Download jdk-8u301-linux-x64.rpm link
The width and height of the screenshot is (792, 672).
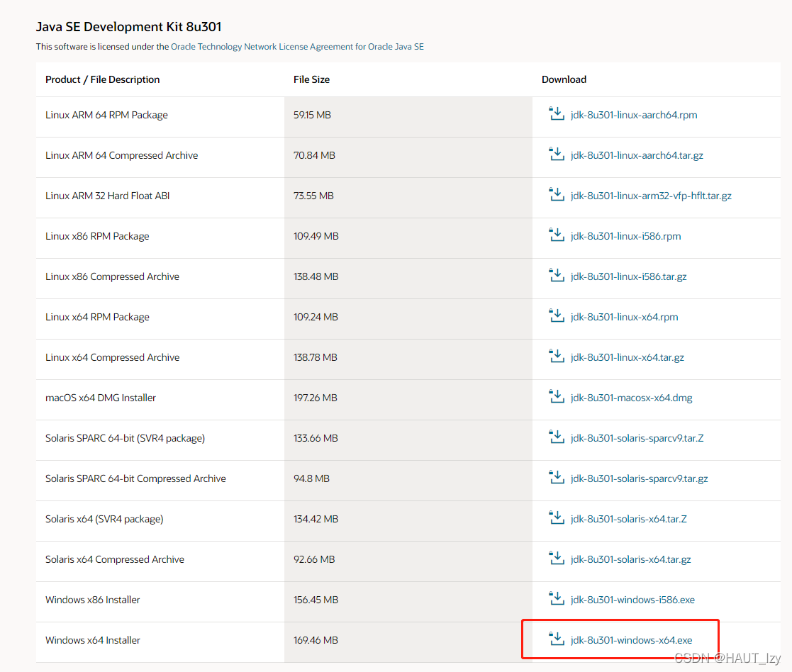click(624, 317)
